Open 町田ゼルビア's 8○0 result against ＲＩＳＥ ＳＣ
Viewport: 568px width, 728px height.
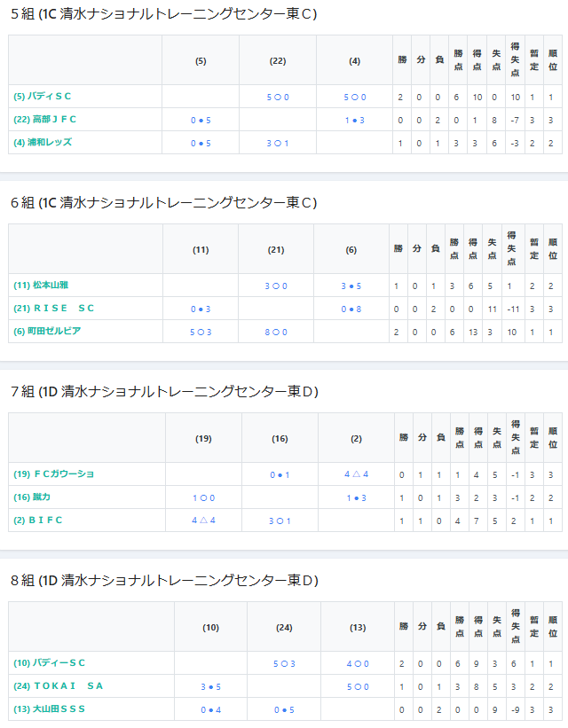(x=276, y=333)
